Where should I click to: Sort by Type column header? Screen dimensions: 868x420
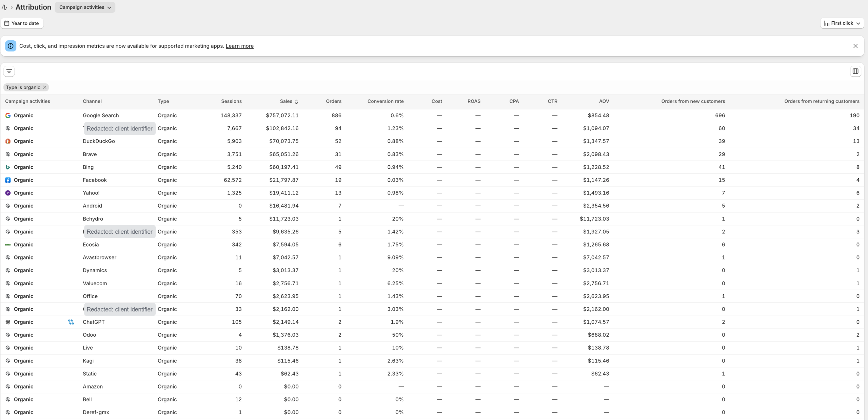[x=163, y=101]
